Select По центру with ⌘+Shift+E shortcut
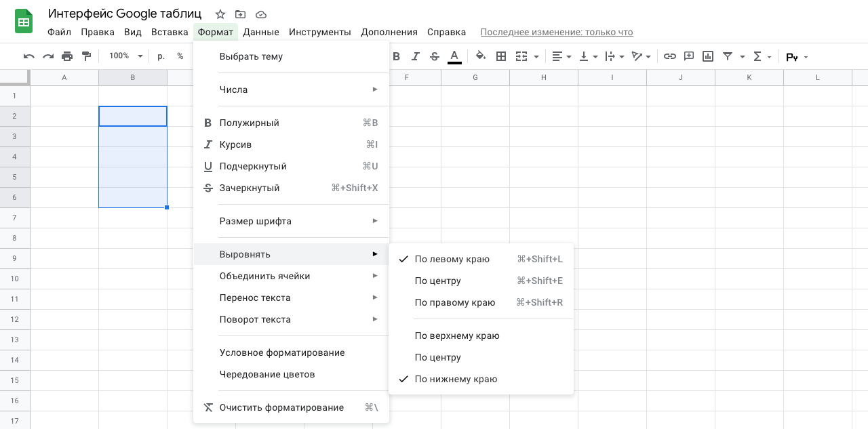This screenshot has height=429, width=868. [x=481, y=281]
